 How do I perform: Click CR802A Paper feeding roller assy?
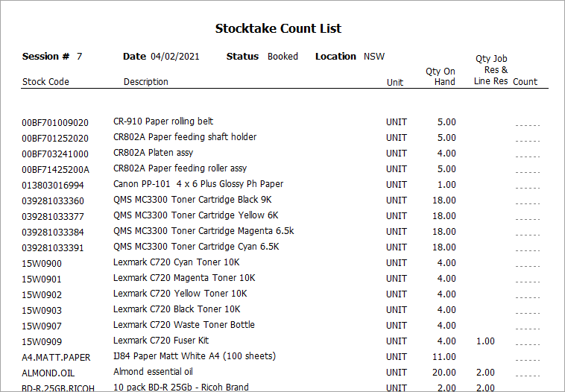180,168
